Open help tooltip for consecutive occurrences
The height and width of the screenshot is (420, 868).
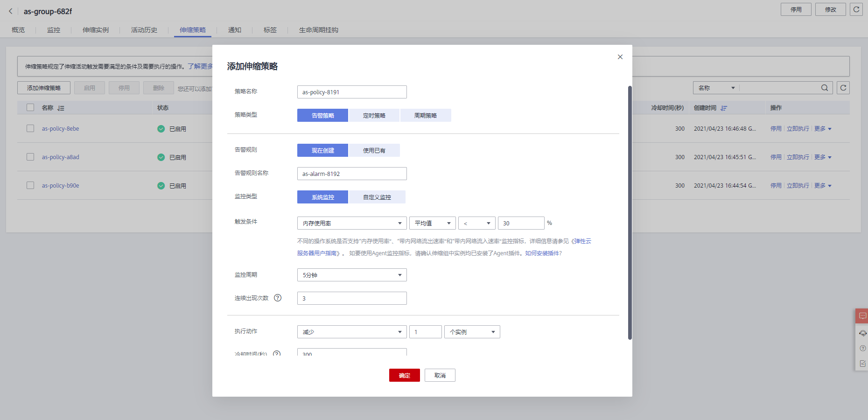coord(278,298)
